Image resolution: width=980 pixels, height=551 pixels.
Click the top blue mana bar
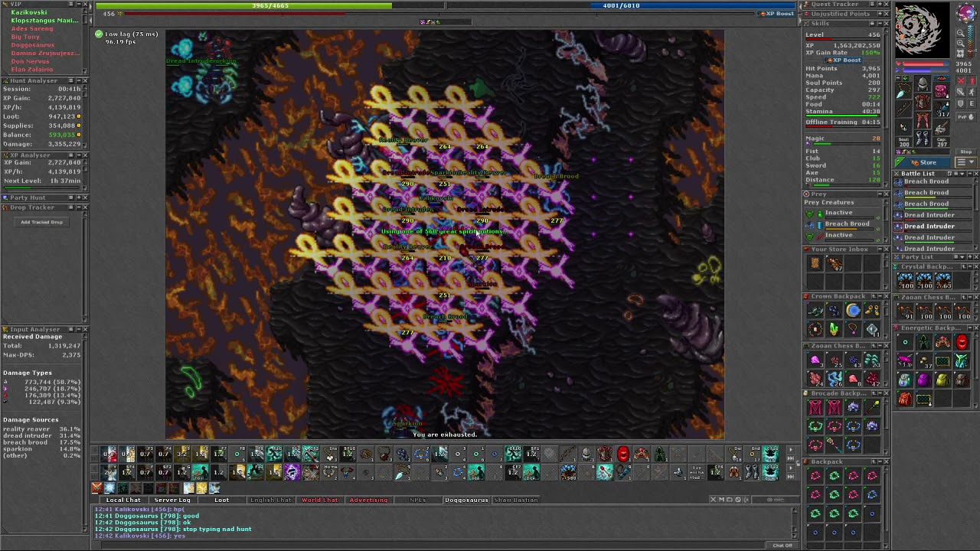pos(621,5)
